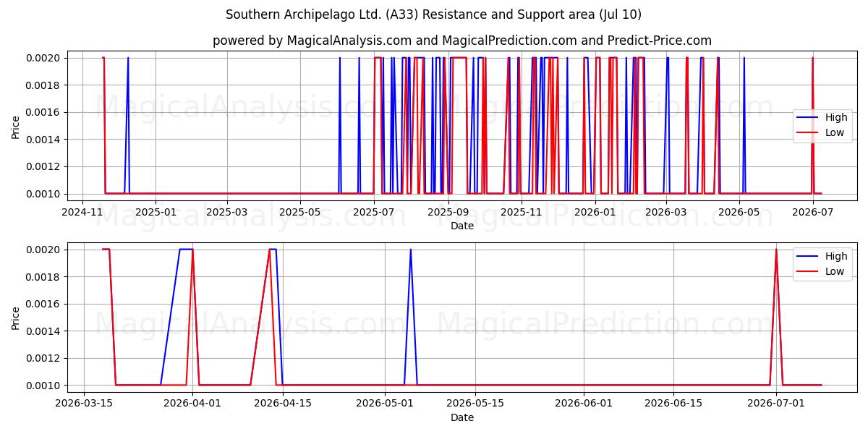The image size is (868, 434).
Task: Click the bottom chart's 2026-05-01 tick label
Action: (385, 404)
